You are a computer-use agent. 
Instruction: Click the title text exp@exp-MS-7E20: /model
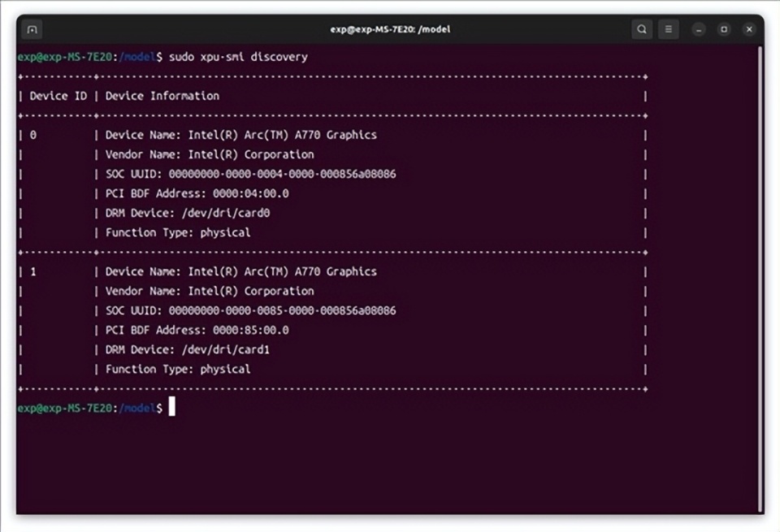[x=390, y=29]
